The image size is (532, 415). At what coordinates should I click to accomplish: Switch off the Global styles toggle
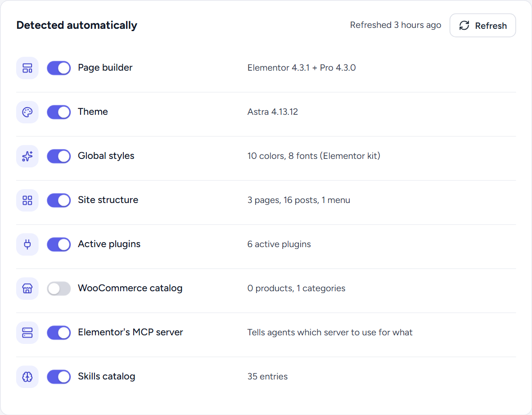(x=59, y=156)
